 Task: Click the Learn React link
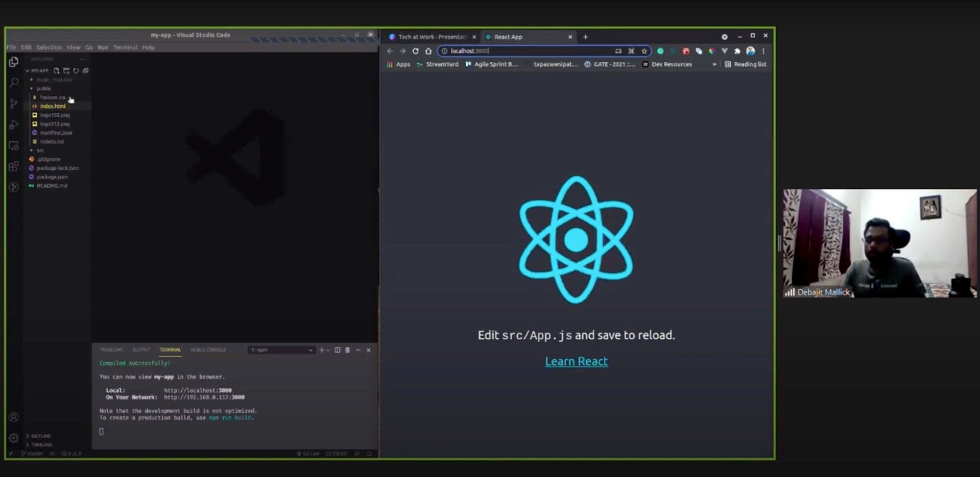click(576, 361)
